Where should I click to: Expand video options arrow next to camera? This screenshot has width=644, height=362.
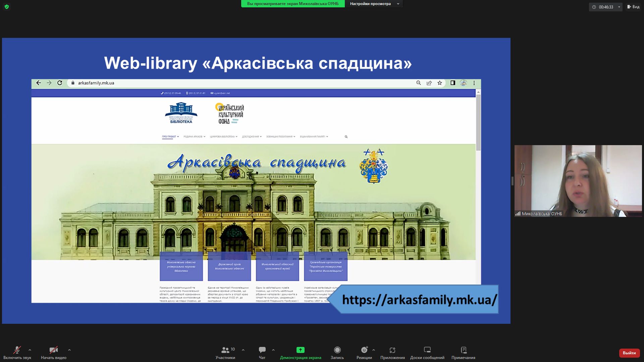[69, 350]
